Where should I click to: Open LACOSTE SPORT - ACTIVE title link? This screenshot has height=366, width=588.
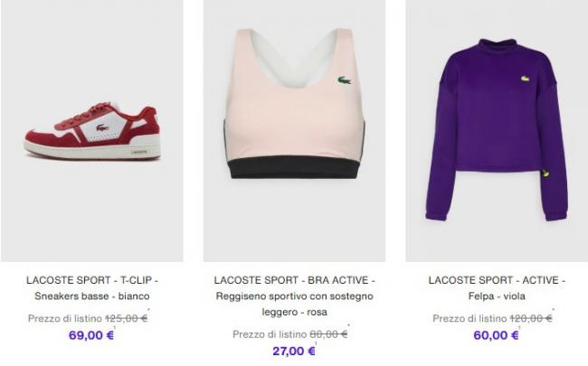click(497, 280)
